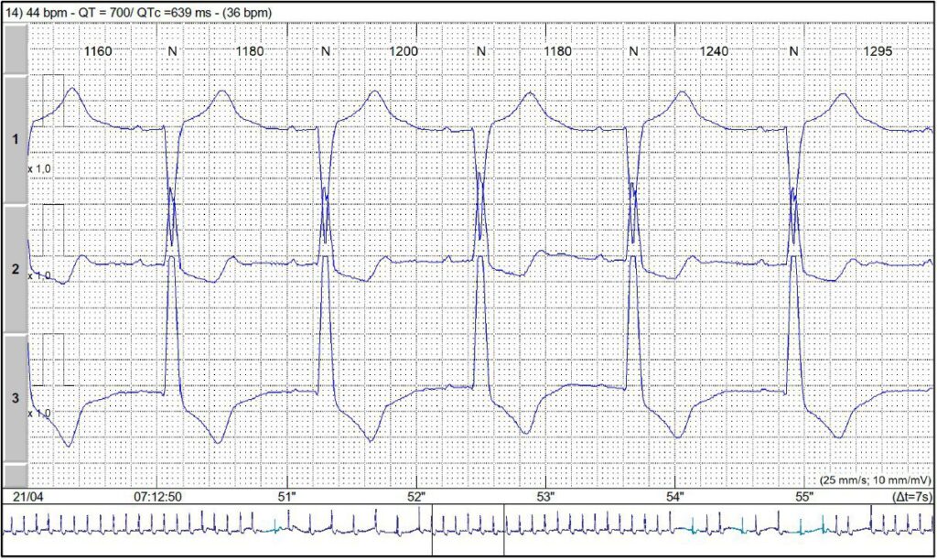
Task: Click the 52" time axis marker
Action: 416,497
